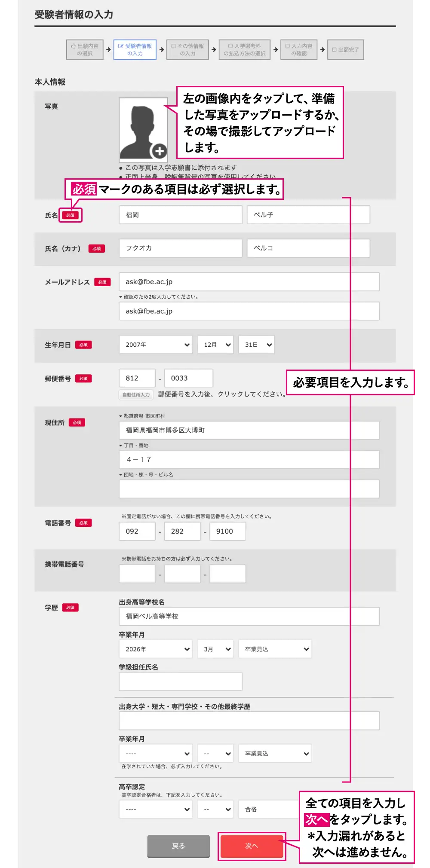Click the middle mobile phone number field
430x868 pixels.
tap(183, 574)
